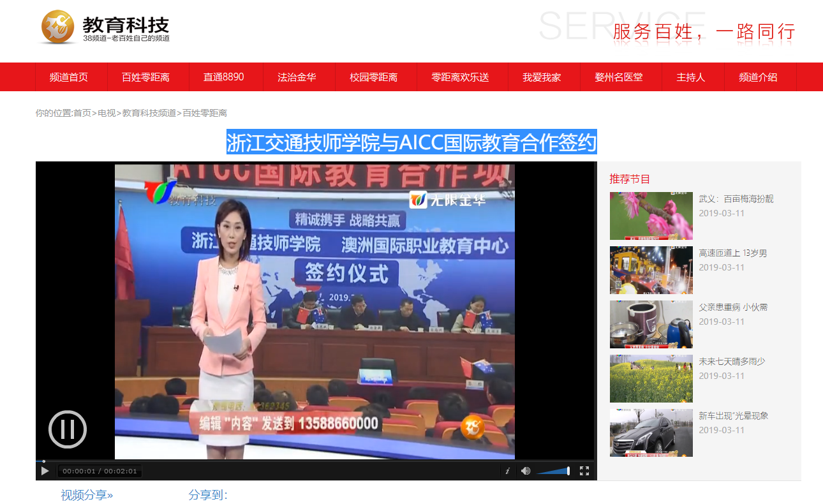
Task: Click the 服务百姓，一路同行 slogan
Action: tap(704, 31)
